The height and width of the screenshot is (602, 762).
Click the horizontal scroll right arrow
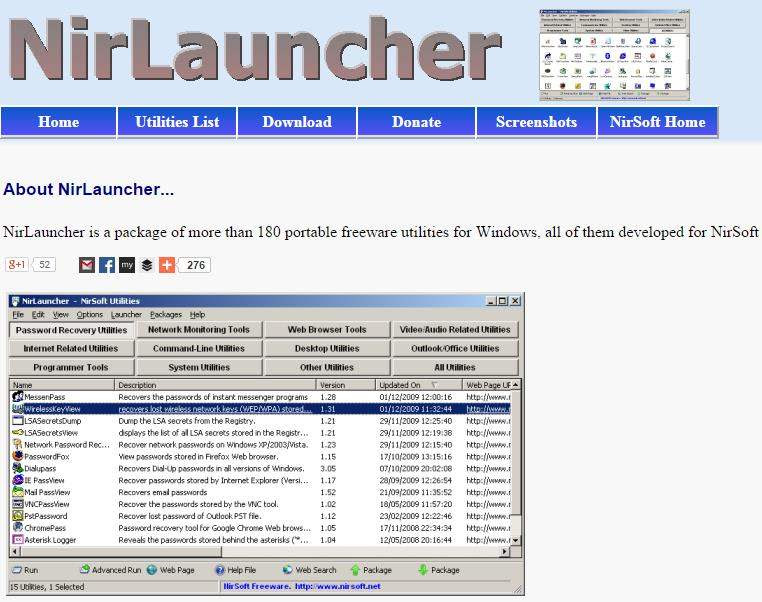coord(505,551)
